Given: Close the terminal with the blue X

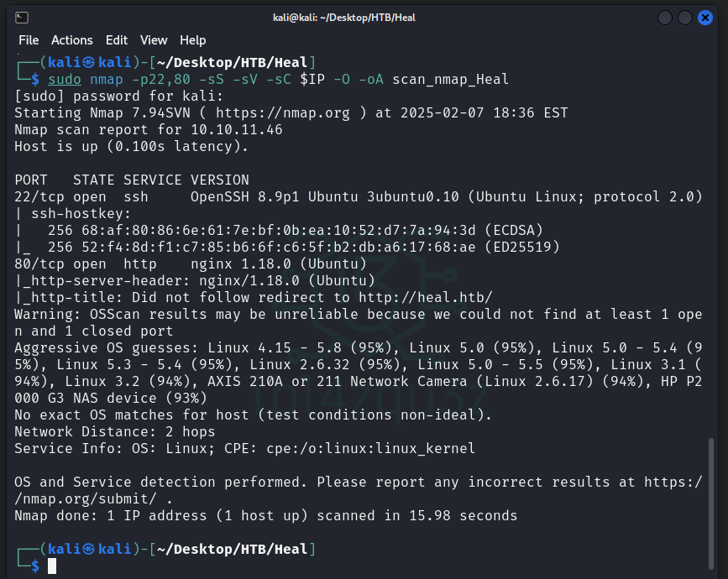Looking at the screenshot, I should [x=706, y=18].
